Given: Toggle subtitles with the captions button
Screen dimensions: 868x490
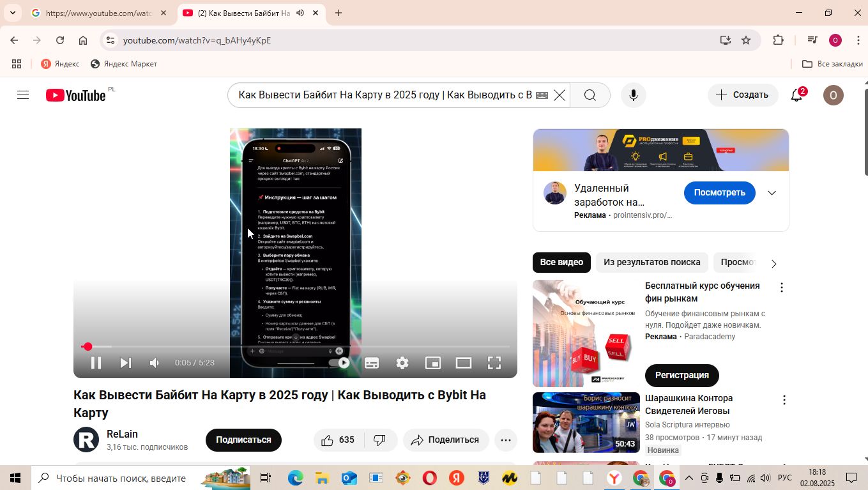Looking at the screenshot, I should (372, 363).
